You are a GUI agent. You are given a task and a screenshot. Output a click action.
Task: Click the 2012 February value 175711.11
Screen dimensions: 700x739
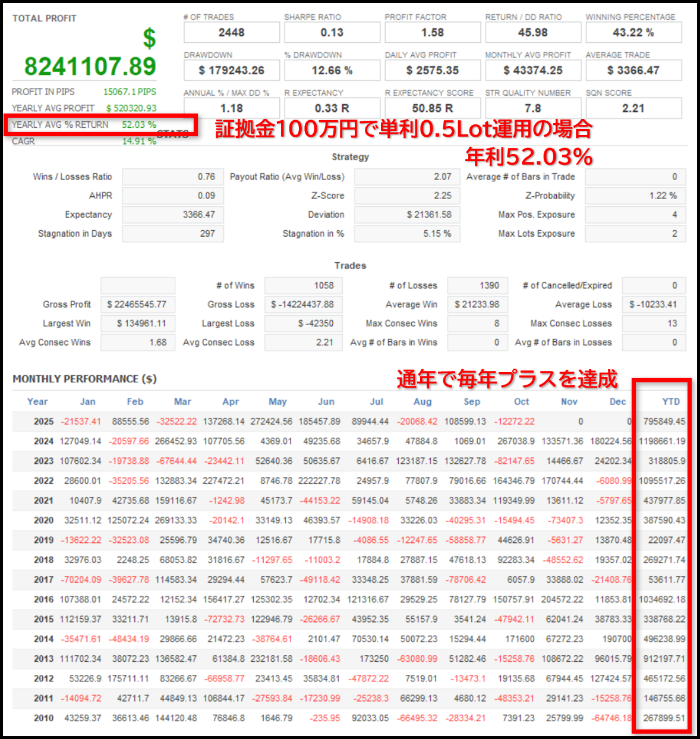tap(128, 678)
